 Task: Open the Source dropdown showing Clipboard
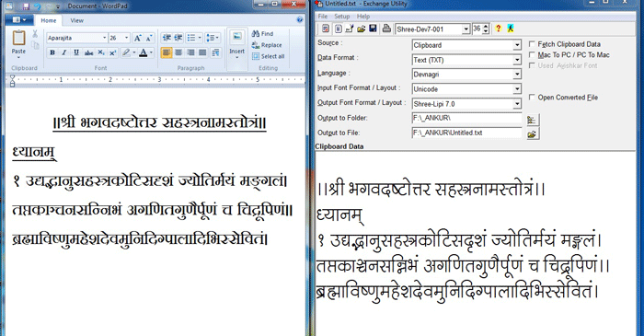click(517, 45)
